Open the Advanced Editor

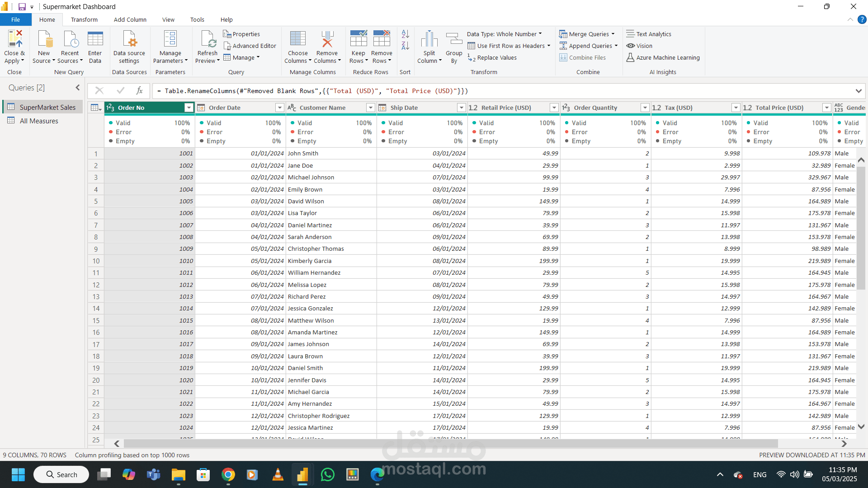250,46
